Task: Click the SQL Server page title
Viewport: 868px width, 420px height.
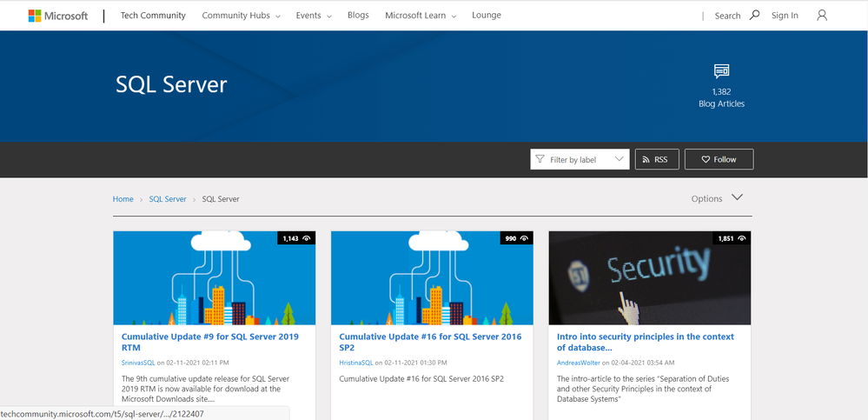Action: pos(172,84)
